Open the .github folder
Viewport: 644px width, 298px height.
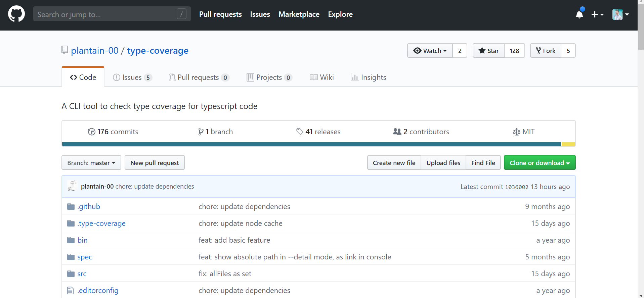(x=89, y=206)
